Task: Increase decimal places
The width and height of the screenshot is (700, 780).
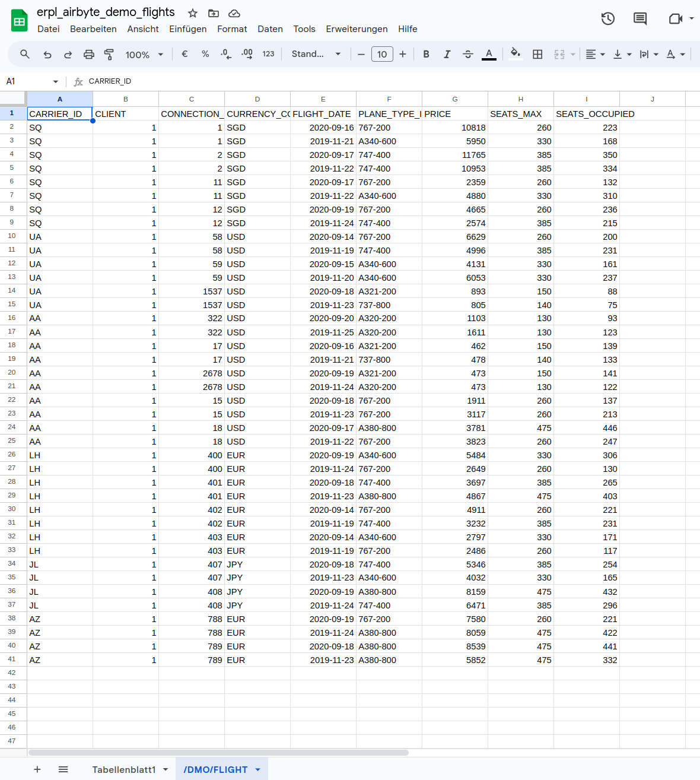Action: coord(247,54)
